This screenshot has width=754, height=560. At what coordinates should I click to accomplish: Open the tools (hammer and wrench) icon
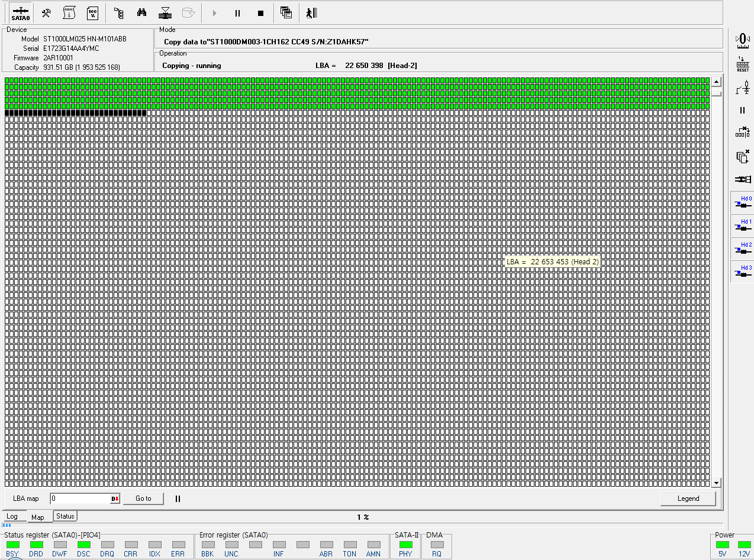[46, 12]
